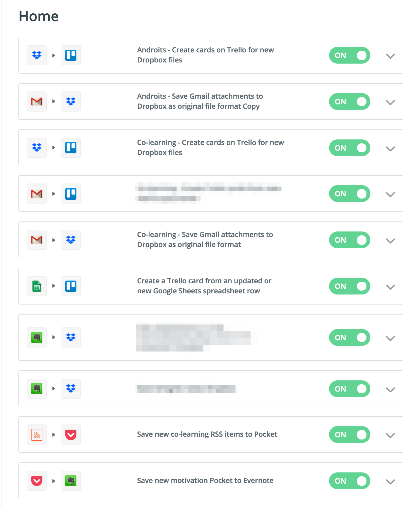Click Trello icon in Google Sheets zap row

tap(71, 286)
